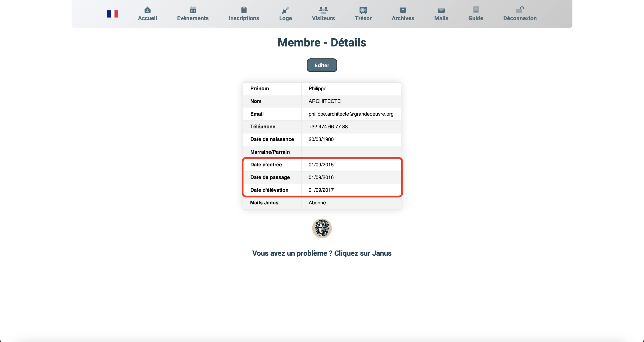Open the Evènements calendar icon
The image size is (644, 342).
pos(193,10)
